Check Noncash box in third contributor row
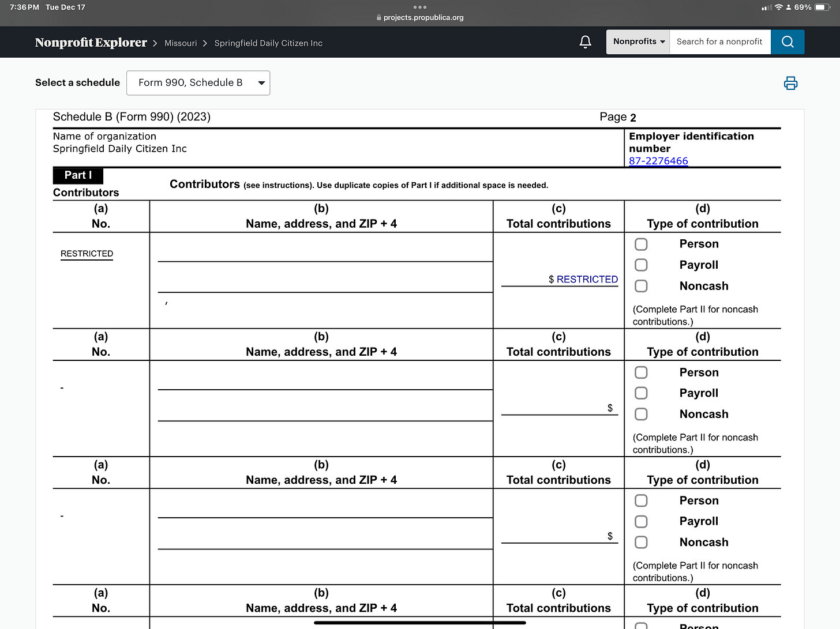This screenshot has width=840, height=629. pyautogui.click(x=641, y=542)
